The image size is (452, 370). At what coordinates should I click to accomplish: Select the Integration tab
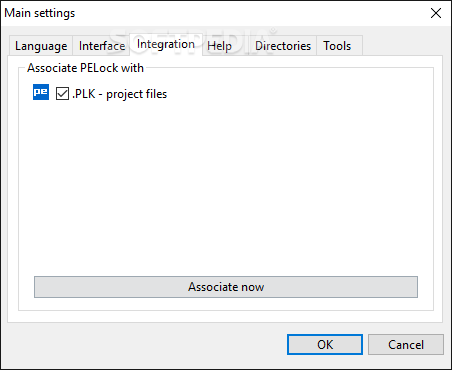tap(166, 44)
